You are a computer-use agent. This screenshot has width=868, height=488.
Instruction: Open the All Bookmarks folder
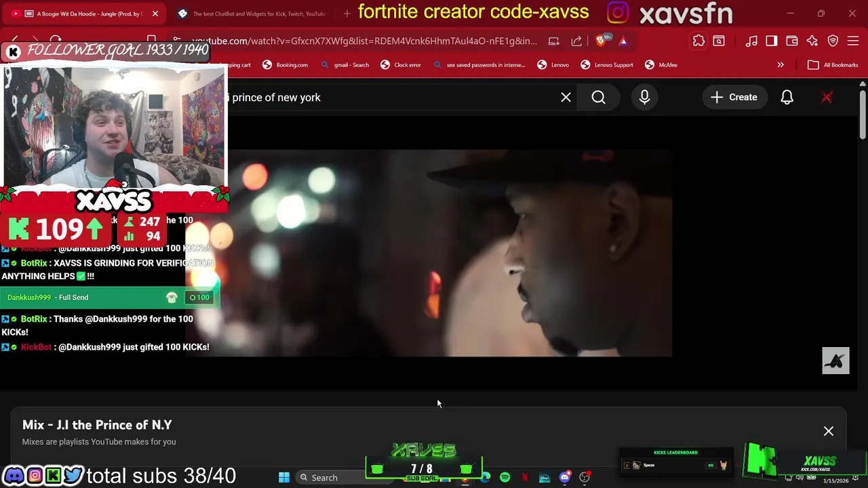pyautogui.click(x=833, y=65)
